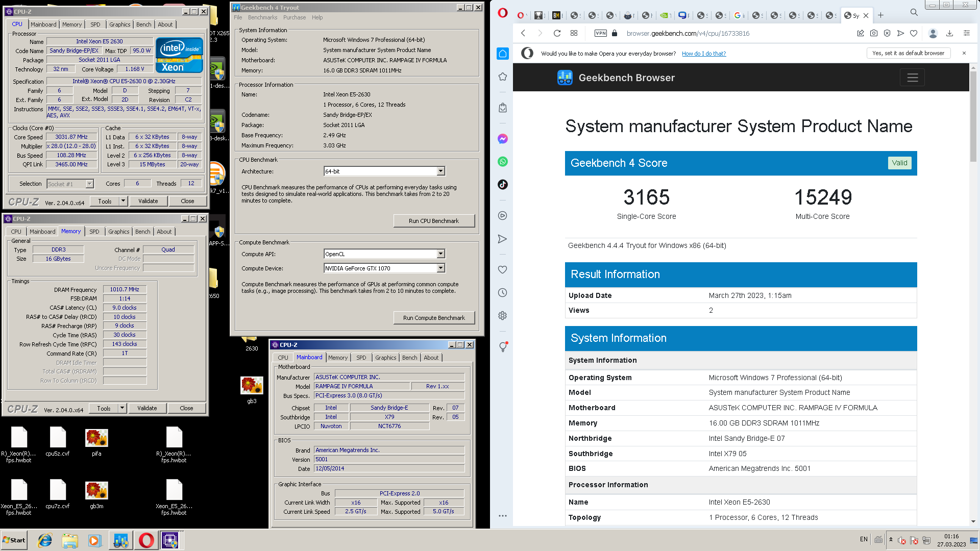Screen dimensions: 980x551
Task: Click Close button in CPU-Z Memory window
Action: click(x=186, y=408)
